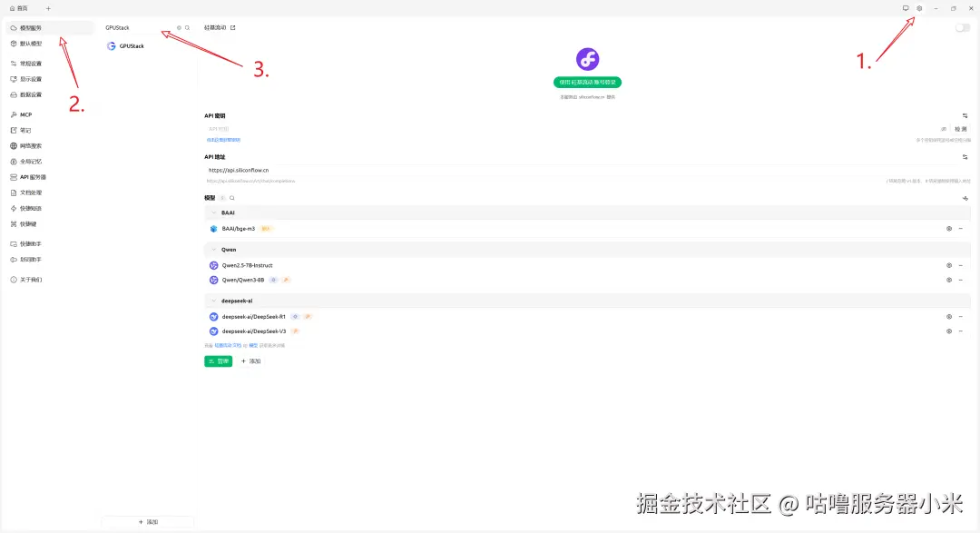Viewport: 980px width, 533px height.
Task: Open the 模型 link under the model list
Action: 253,345
